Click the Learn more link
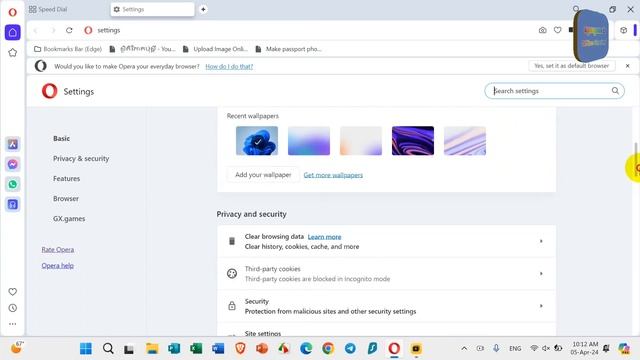The height and width of the screenshot is (360, 640). coord(324,237)
